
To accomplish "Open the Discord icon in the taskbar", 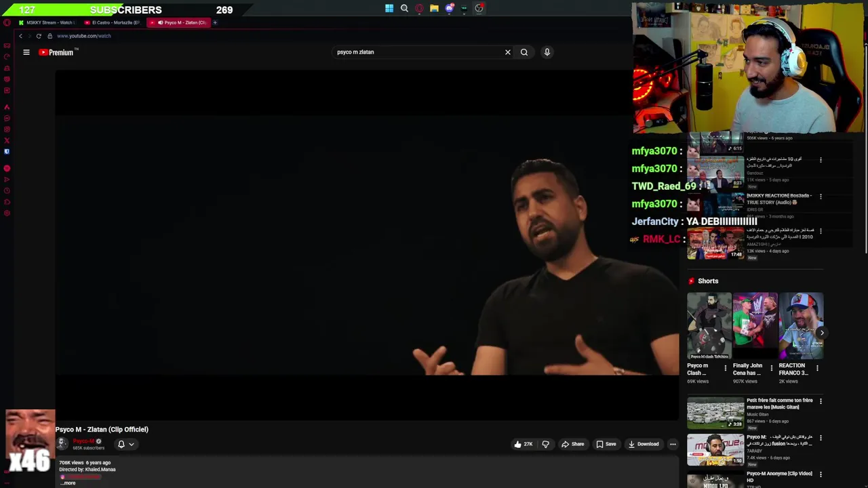I will point(449,9).
